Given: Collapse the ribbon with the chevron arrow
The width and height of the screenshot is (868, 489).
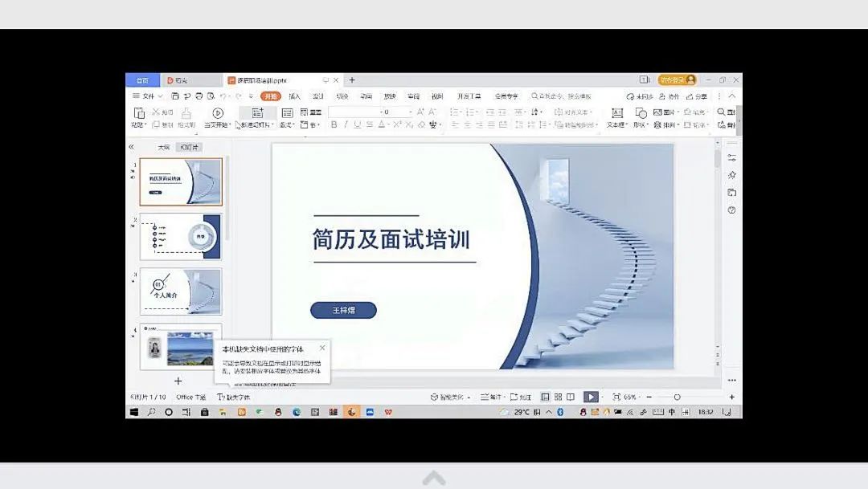Looking at the screenshot, I should [x=732, y=96].
